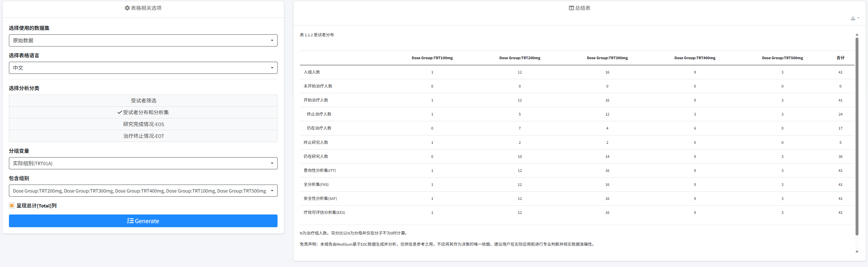Choose the 研究完成情况-EOS category

coord(143,124)
